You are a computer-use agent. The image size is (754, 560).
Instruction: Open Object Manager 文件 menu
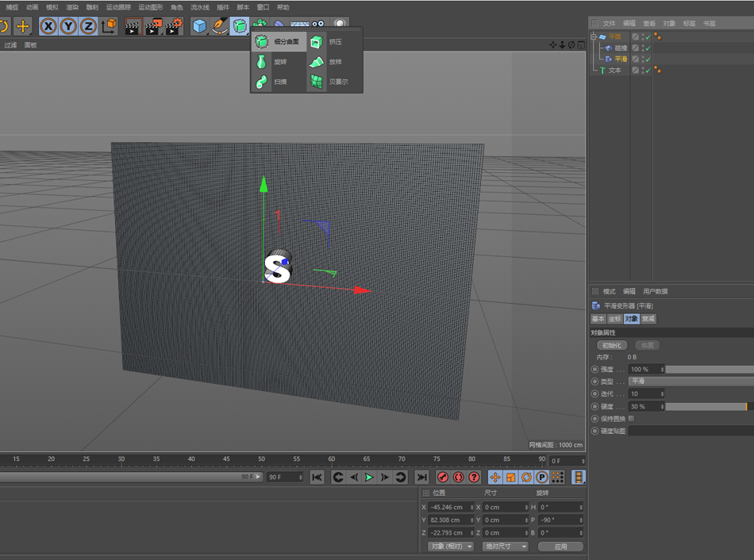pos(609,23)
